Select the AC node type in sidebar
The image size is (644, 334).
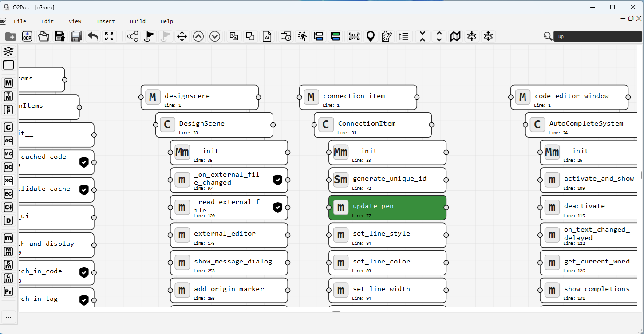point(8,141)
